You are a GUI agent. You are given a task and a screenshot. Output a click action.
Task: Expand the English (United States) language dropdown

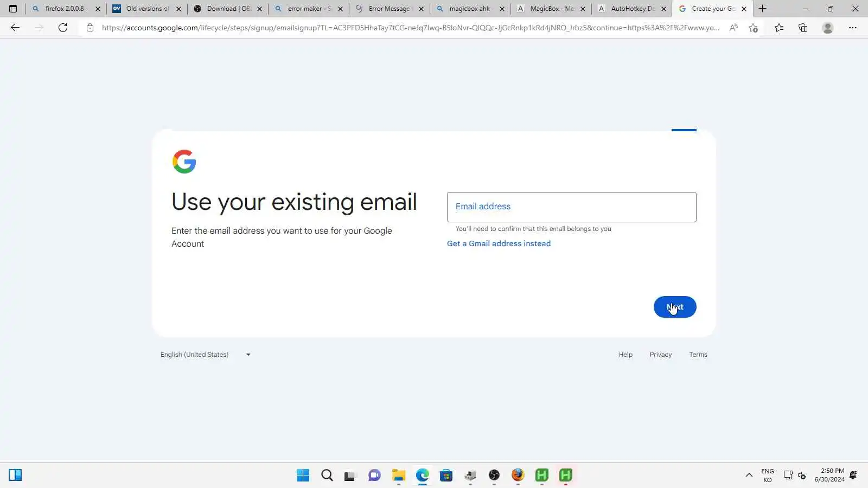pyautogui.click(x=206, y=355)
